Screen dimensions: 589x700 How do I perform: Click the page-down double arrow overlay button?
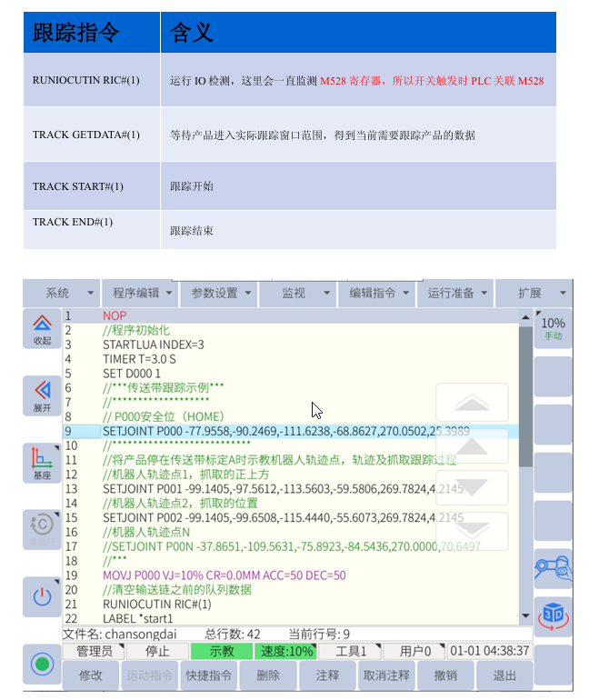pos(472,531)
